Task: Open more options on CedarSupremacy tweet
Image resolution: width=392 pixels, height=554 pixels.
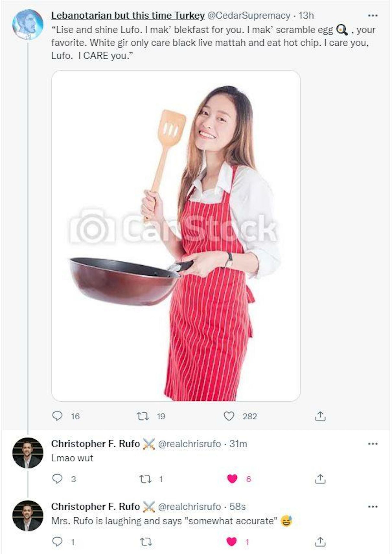Action: pyautogui.click(x=373, y=16)
